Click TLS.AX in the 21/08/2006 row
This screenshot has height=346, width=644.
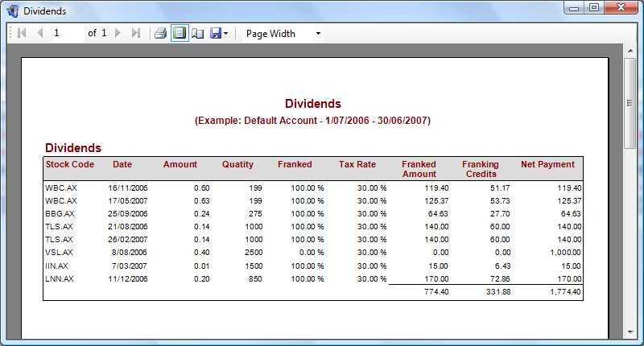click(59, 227)
